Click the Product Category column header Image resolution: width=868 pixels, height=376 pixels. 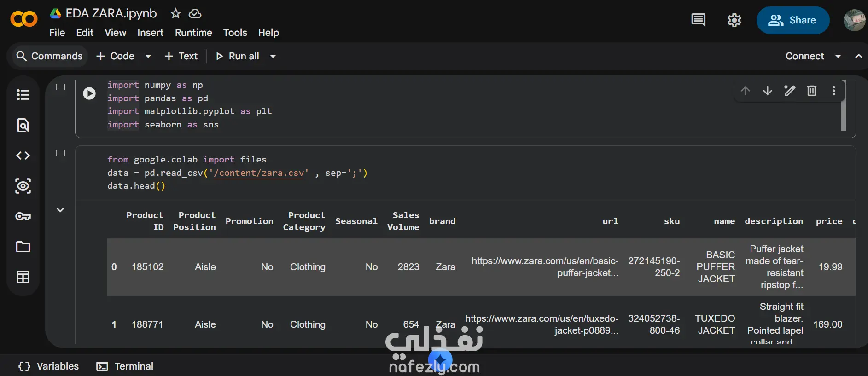click(304, 221)
